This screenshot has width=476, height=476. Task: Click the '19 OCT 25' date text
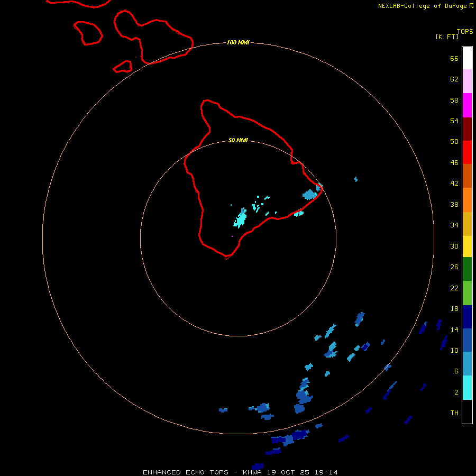(x=288, y=472)
